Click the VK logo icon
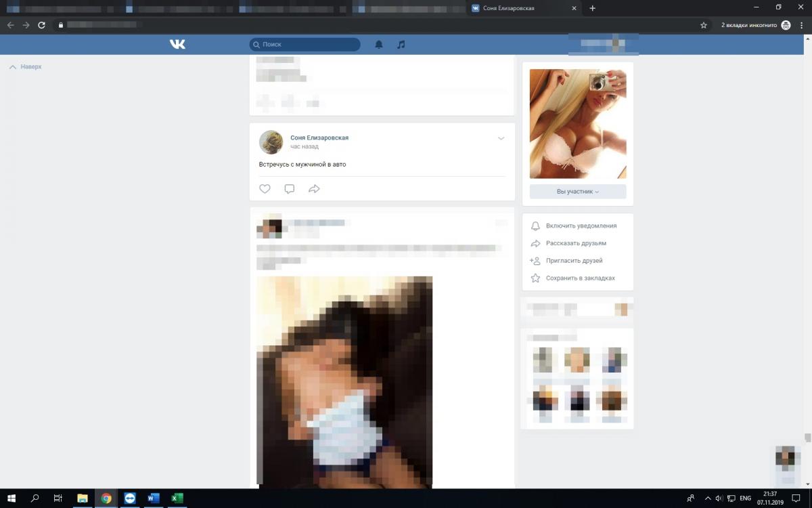812x508 pixels. click(x=177, y=44)
